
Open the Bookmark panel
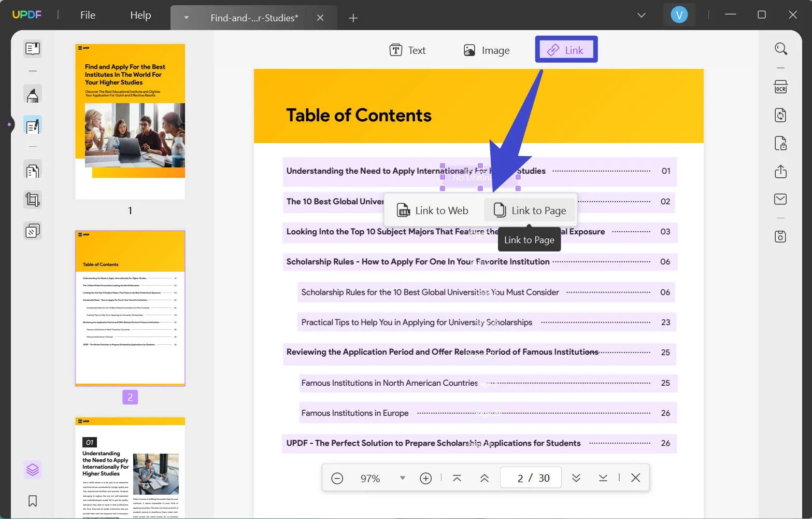point(33,501)
